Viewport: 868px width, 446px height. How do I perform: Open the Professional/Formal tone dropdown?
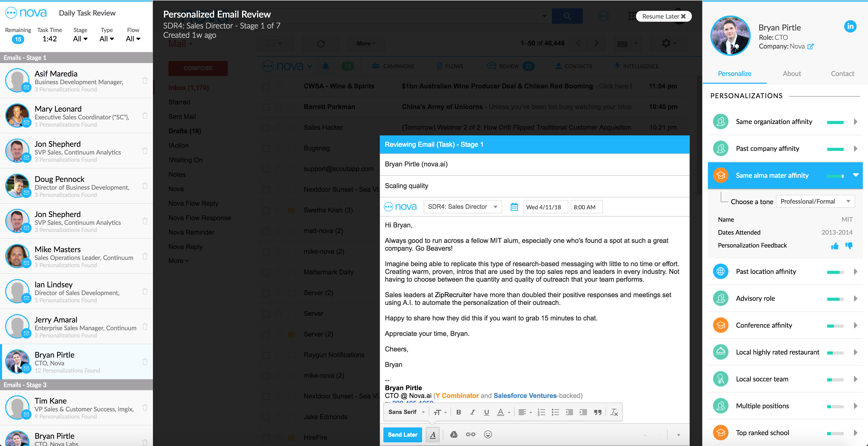815,202
